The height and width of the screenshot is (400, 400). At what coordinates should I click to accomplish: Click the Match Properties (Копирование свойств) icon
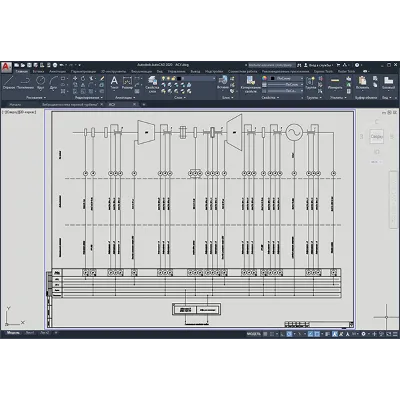(x=251, y=84)
